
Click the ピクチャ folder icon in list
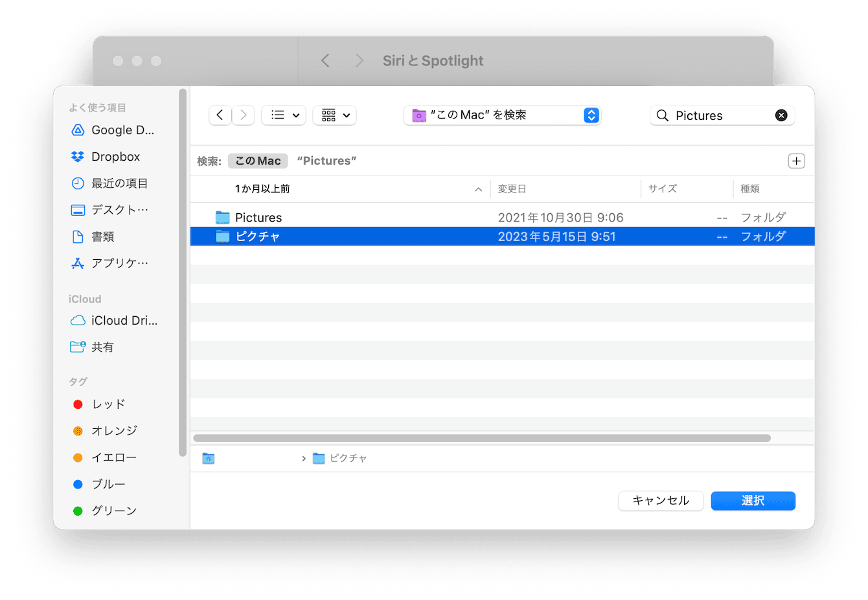[223, 237]
